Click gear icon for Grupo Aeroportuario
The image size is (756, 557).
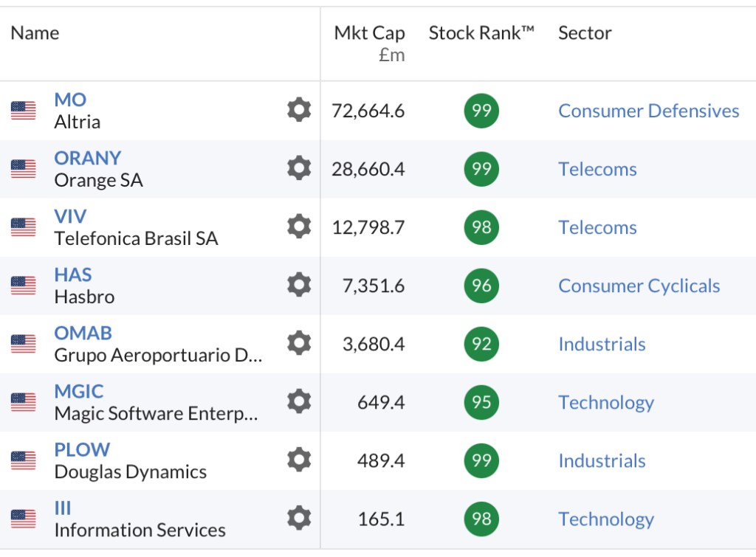298,344
